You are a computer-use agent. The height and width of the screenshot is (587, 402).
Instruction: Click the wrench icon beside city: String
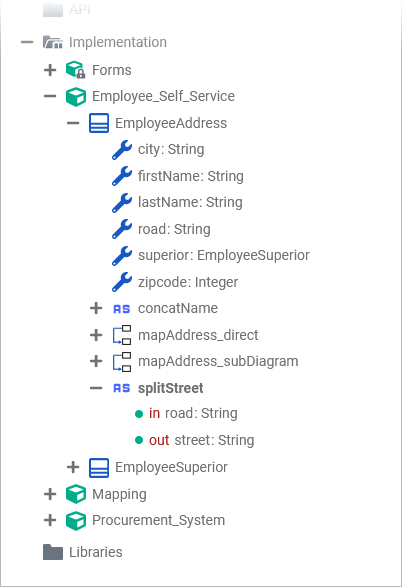coord(122,150)
